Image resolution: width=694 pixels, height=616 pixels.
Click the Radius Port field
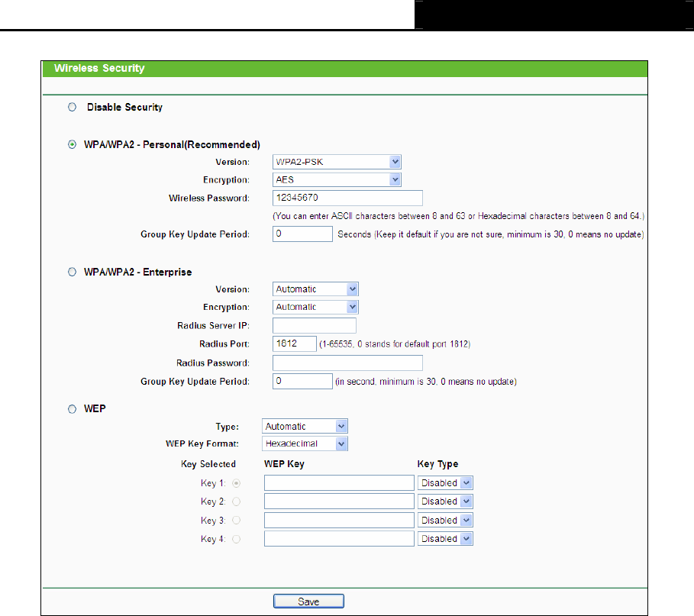pyautogui.click(x=295, y=343)
